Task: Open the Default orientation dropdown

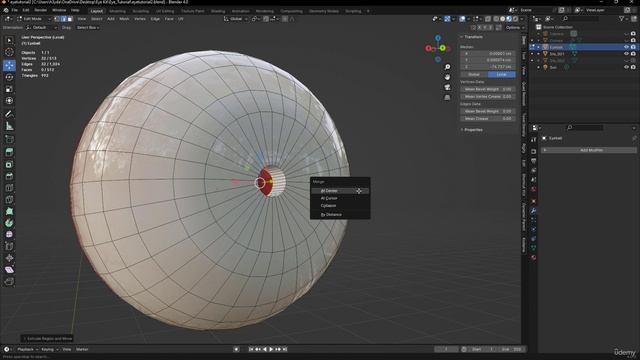Action: (x=41, y=27)
